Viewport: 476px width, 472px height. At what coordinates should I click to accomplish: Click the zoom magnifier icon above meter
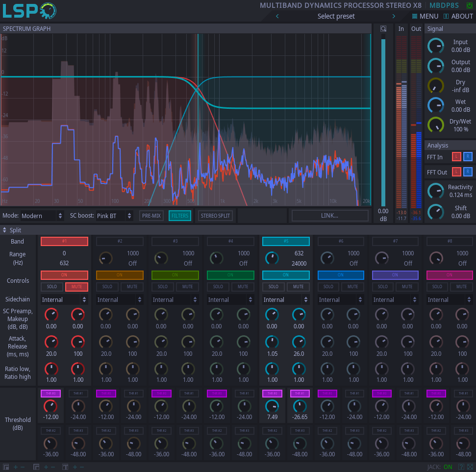point(383,29)
